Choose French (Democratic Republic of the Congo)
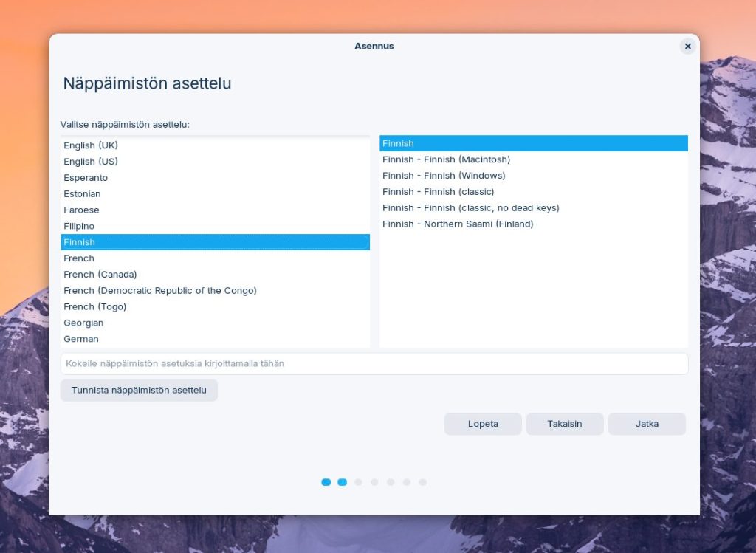756x553 pixels. (215, 291)
